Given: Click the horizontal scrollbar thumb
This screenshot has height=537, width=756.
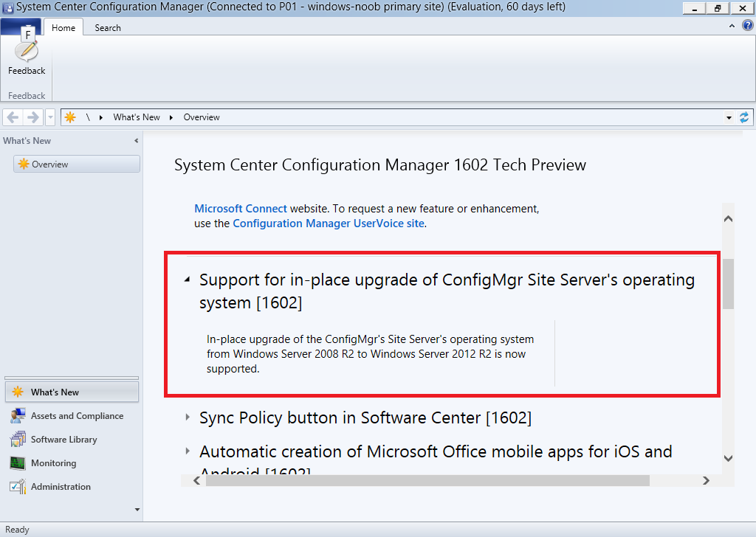Looking at the screenshot, I should coord(427,480).
